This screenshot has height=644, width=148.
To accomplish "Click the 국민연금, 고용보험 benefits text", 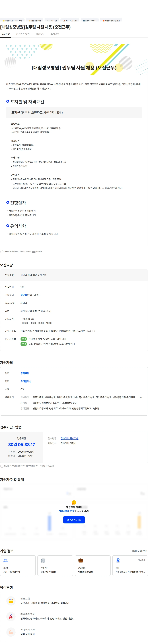I will point(45,603).
